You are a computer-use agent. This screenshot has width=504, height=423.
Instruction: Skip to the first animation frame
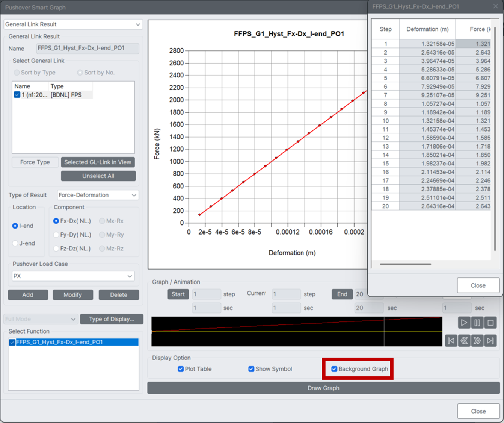pyautogui.click(x=451, y=341)
